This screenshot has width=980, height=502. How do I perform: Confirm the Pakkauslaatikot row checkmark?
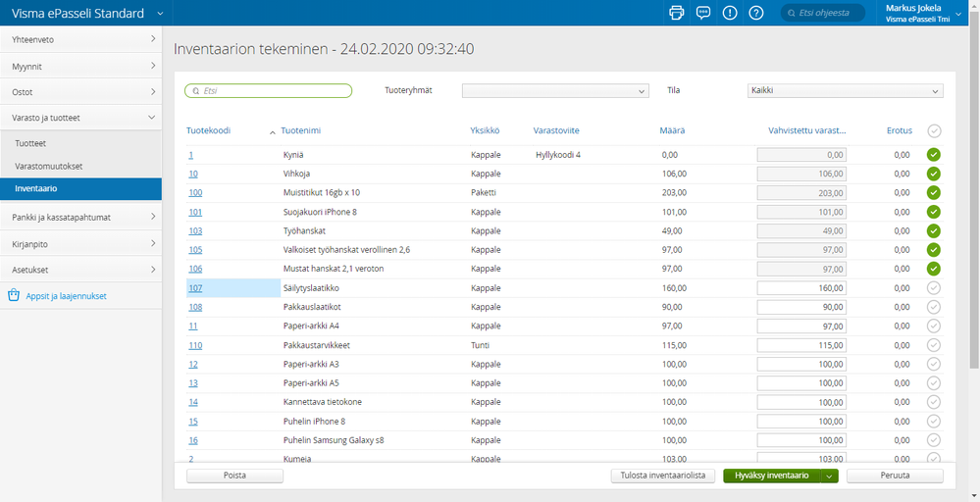[934, 307]
